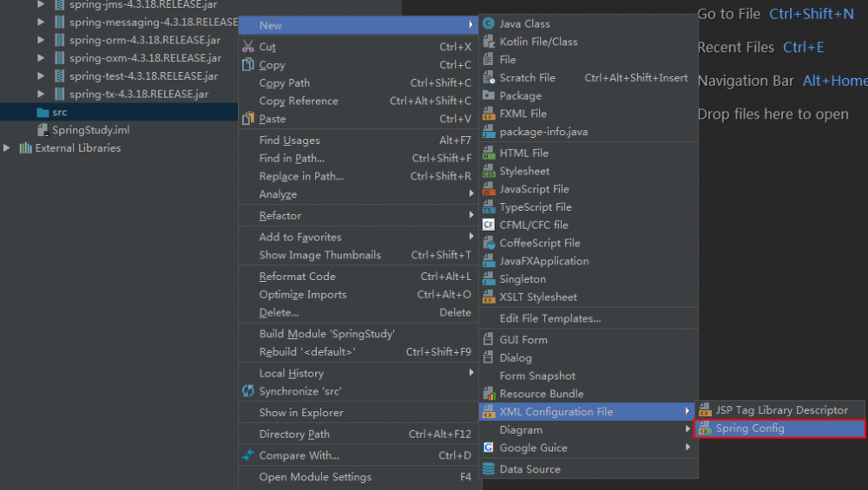Select the SpringStudy.iml file

point(90,130)
